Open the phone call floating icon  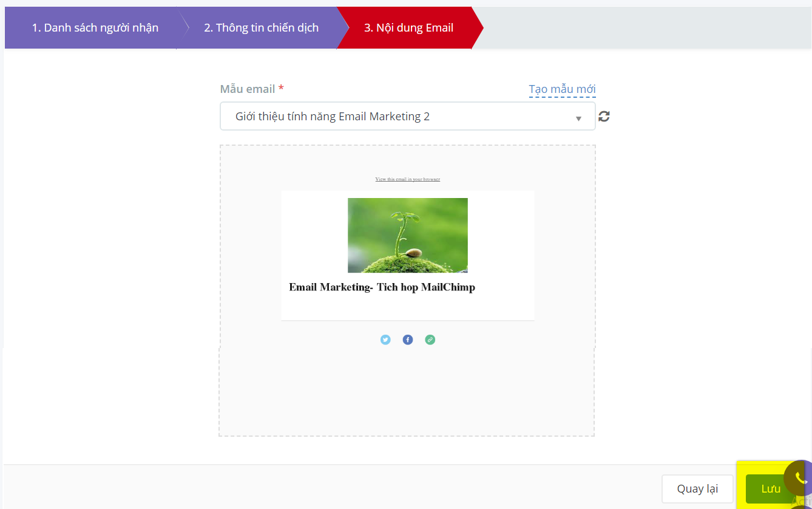click(x=800, y=477)
